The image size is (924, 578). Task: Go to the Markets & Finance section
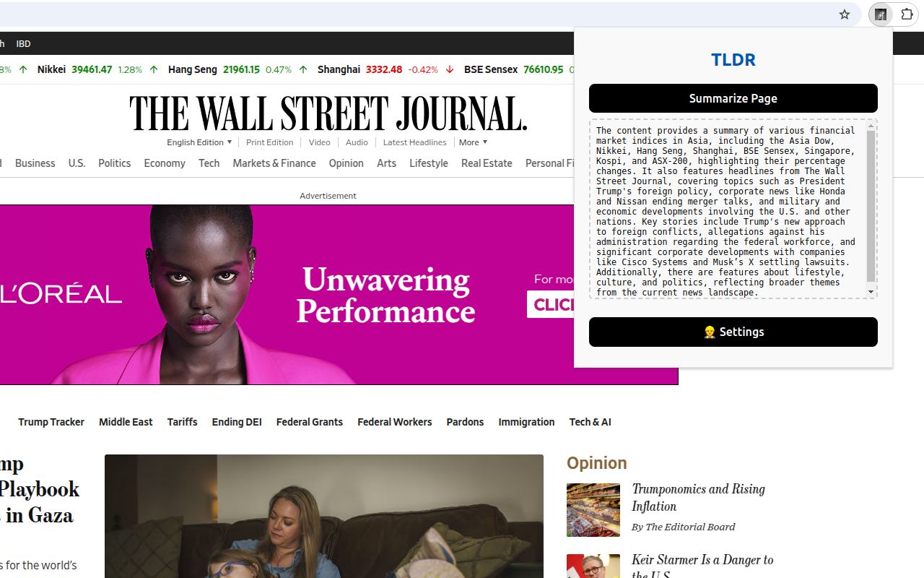(x=274, y=163)
